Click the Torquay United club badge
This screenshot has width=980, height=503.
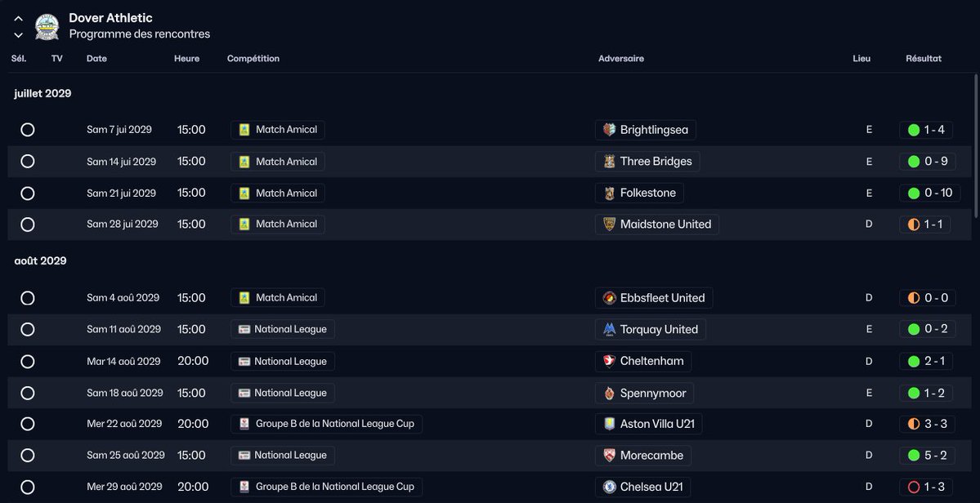pos(610,329)
